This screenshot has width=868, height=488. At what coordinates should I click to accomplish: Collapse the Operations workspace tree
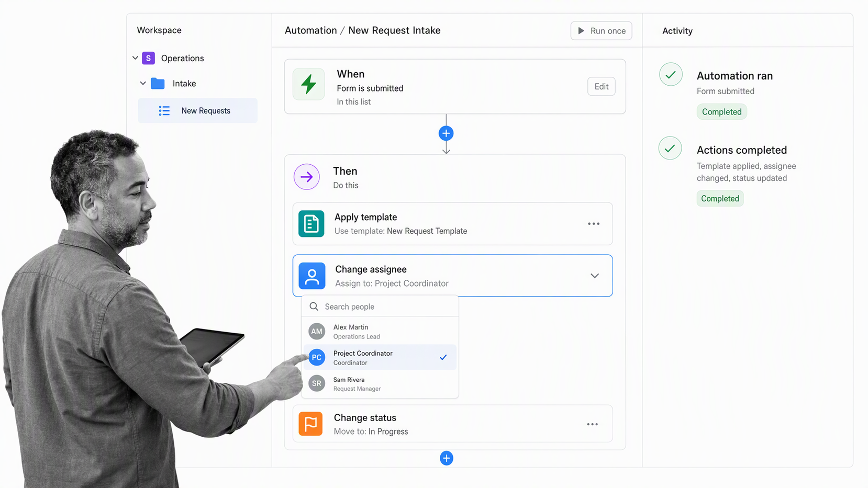pyautogui.click(x=135, y=58)
